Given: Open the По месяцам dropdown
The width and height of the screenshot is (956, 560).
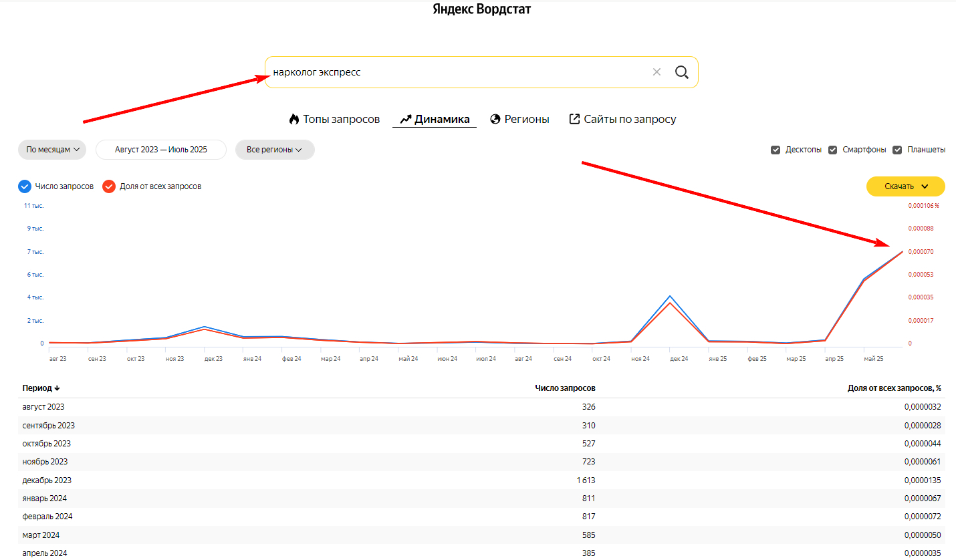Looking at the screenshot, I should (52, 150).
